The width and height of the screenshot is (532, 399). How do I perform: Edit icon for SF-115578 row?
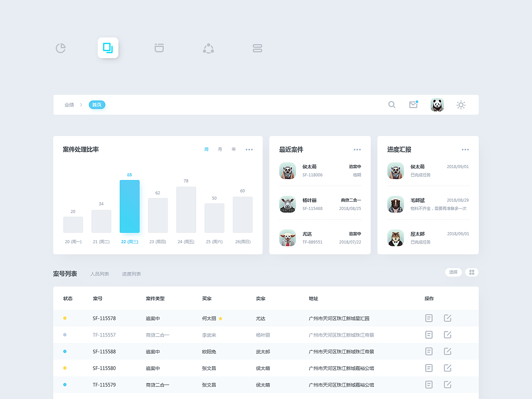(x=448, y=318)
